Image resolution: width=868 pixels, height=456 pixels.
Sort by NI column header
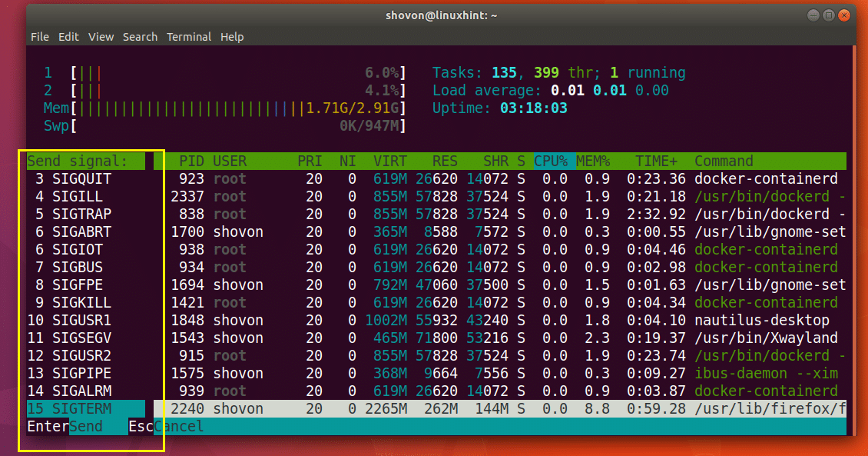348,161
